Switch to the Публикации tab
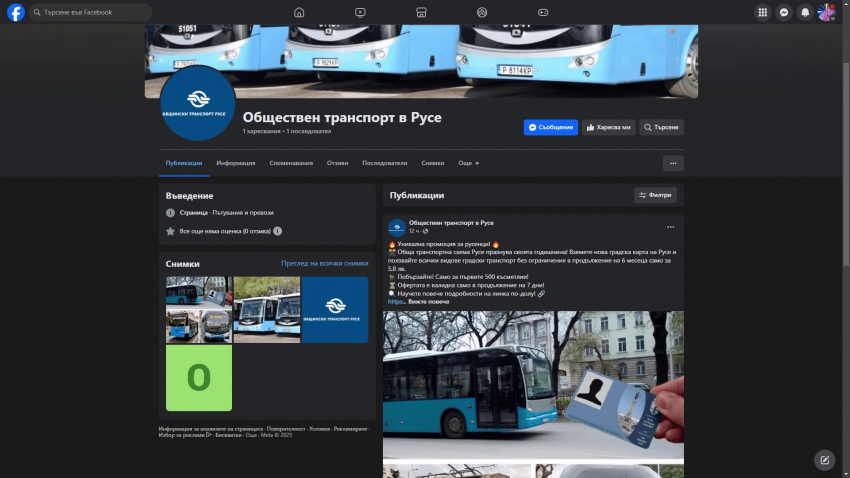Viewport: 850px width, 478px height. pos(184,163)
